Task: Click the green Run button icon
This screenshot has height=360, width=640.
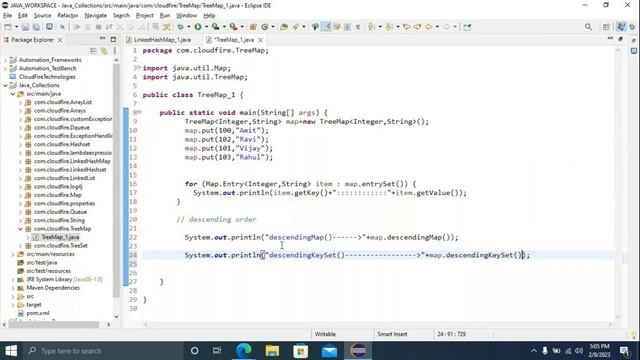Action: click(198, 27)
